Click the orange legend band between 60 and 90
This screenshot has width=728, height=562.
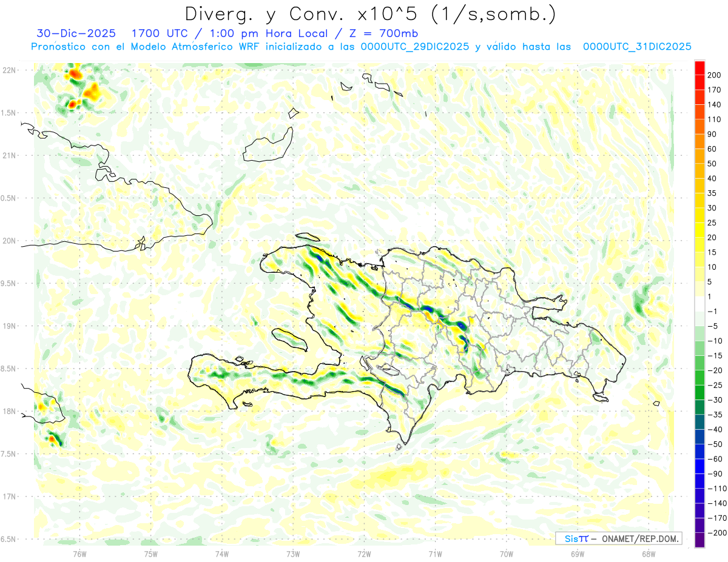pyautogui.click(x=699, y=141)
